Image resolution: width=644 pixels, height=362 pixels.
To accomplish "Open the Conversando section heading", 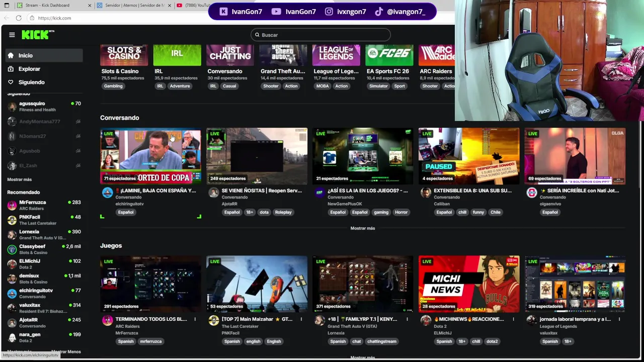I will (x=119, y=118).
